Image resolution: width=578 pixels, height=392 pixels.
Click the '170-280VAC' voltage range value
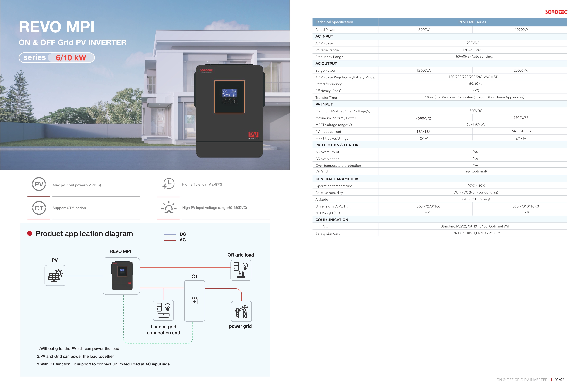(x=472, y=50)
